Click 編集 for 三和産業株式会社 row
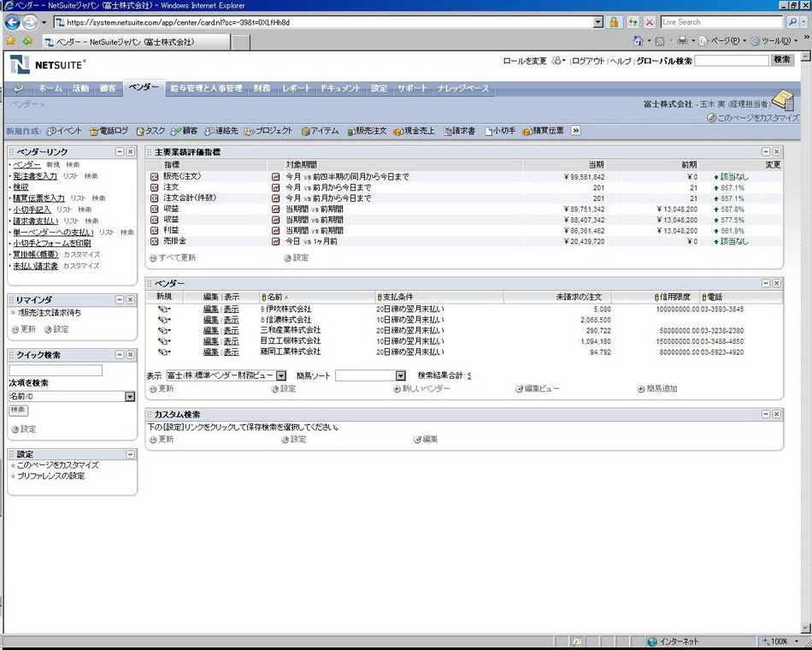Screen dimensions: 812x650 point(211,331)
